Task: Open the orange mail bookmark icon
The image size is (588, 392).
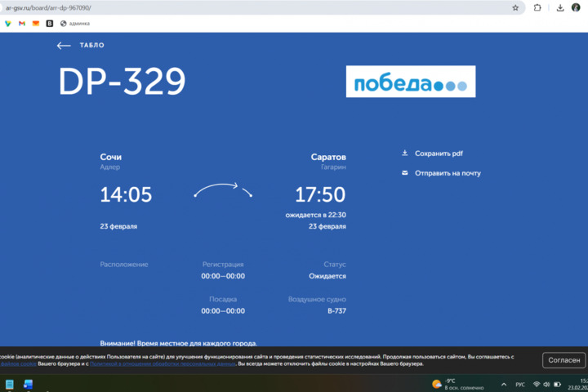Action: click(36, 24)
